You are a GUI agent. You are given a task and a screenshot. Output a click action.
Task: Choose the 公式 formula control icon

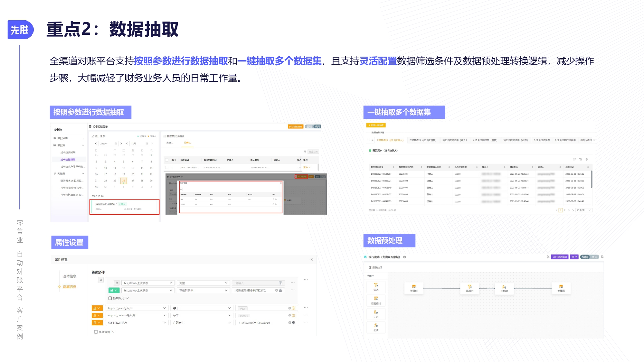tap(376, 326)
